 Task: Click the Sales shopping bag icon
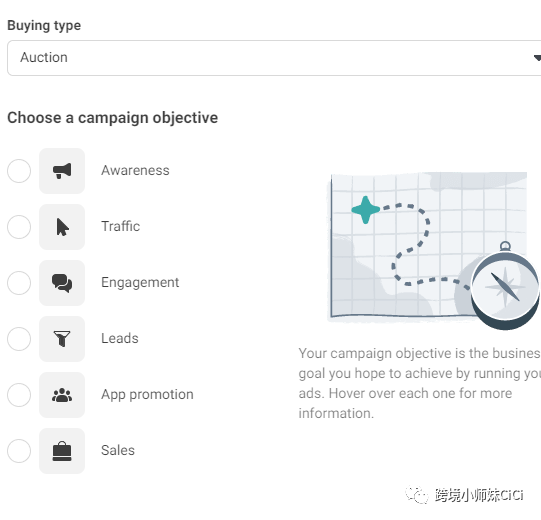62,451
